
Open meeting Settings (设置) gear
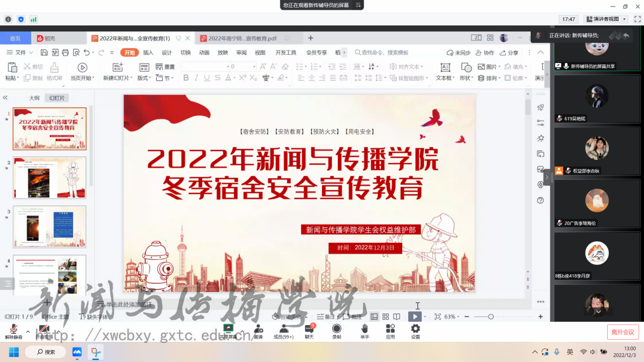click(x=415, y=331)
